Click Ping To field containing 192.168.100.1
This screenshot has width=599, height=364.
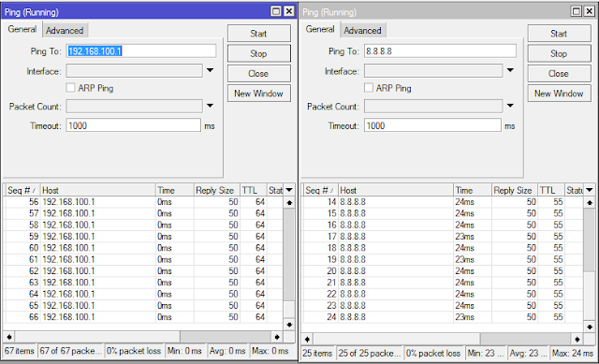[141, 51]
